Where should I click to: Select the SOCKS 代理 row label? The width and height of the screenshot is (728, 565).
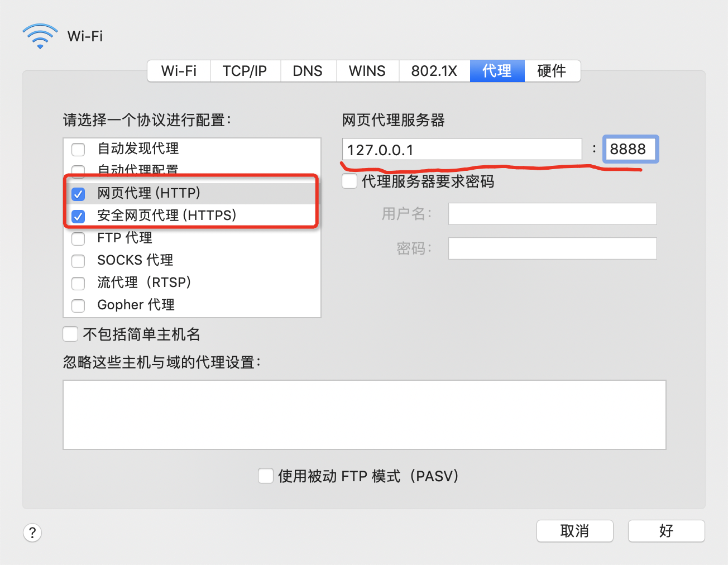[x=135, y=260]
